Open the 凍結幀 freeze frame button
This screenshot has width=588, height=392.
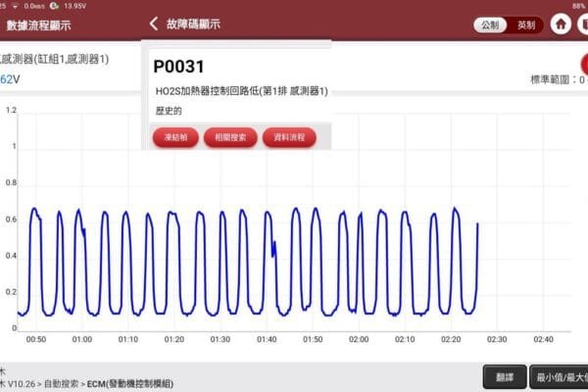[x=175, y=137]
